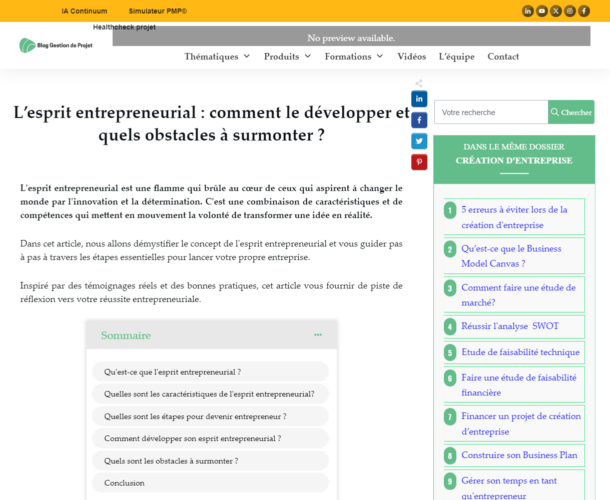The height and width of the screenshot is (500, 610).
Task: Share article on Twitter via side button
Action: [x=419, y=141]
